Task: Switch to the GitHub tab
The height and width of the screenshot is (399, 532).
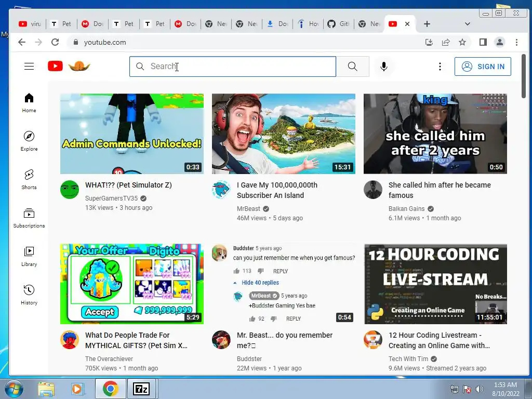Action: (338, 24)
